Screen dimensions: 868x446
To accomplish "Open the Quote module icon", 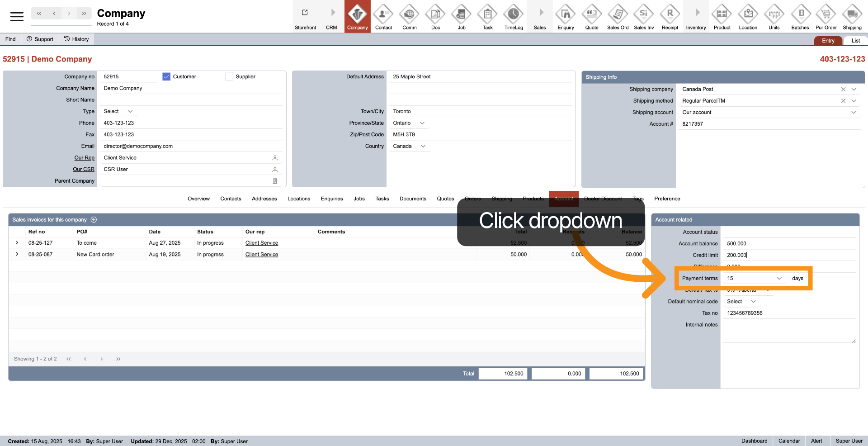I will (x=591, y=14).
